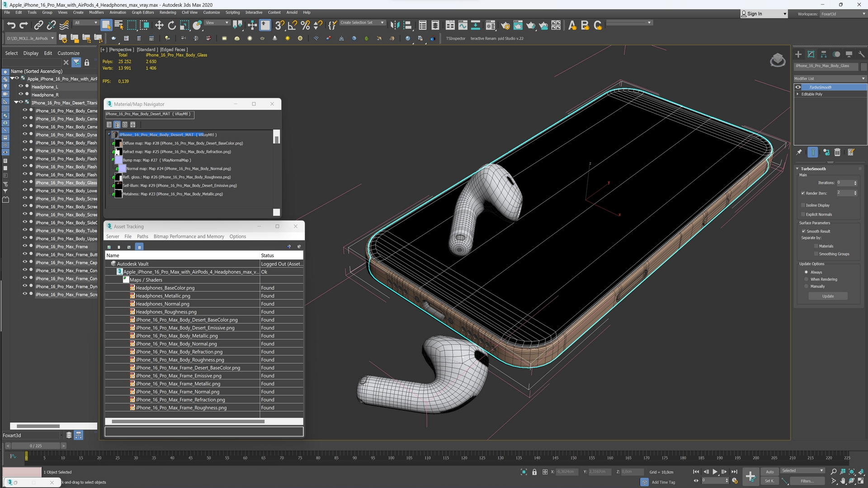Open the Render Setup teapot icon

click(x=505, y=25)
